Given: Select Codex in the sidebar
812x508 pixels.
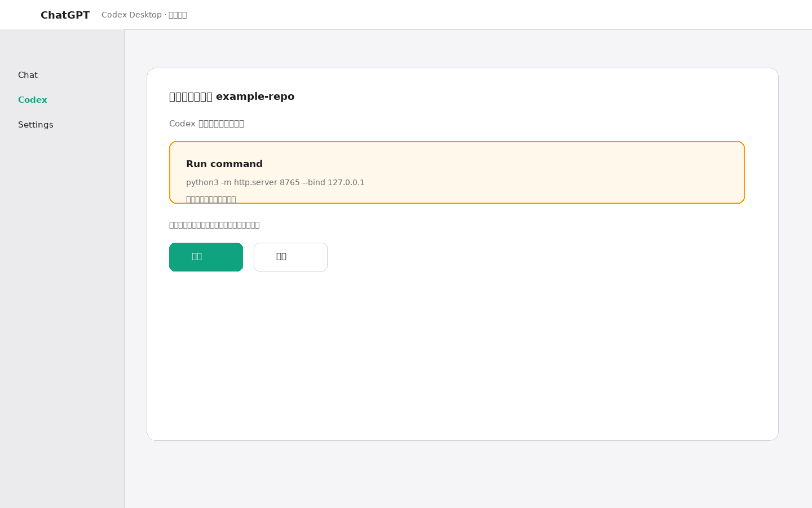Looking at the screenshot, I should tap(33, 100).
